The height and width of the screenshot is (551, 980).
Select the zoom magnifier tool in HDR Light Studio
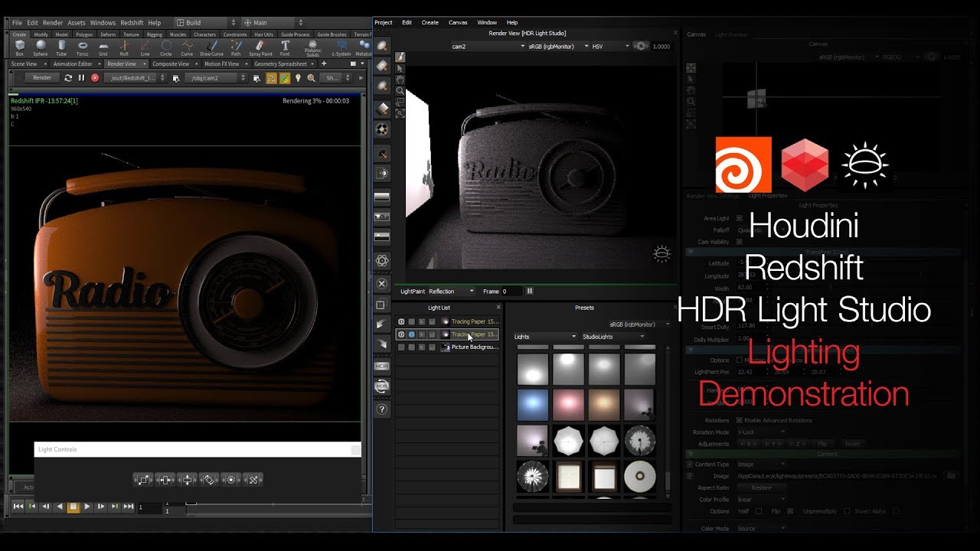pos(400,91)
